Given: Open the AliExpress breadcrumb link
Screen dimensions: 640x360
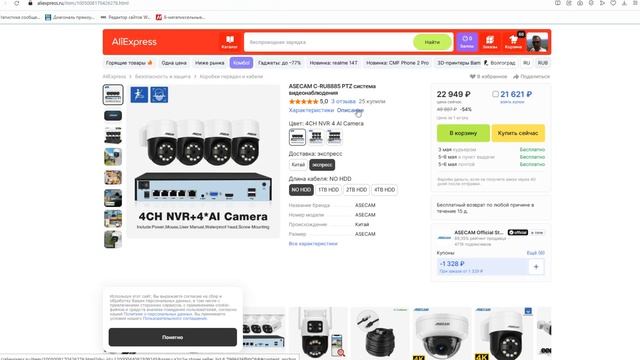Looking at the screenshot, I should [114, 76].
